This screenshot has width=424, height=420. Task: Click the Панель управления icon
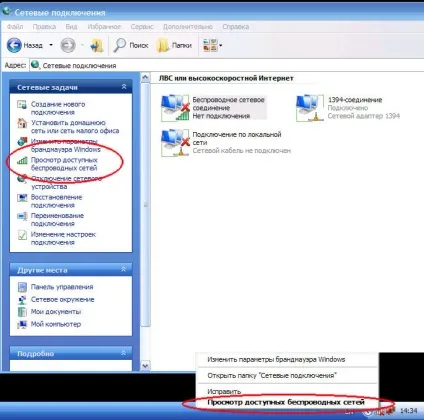[x=22, y=287]
